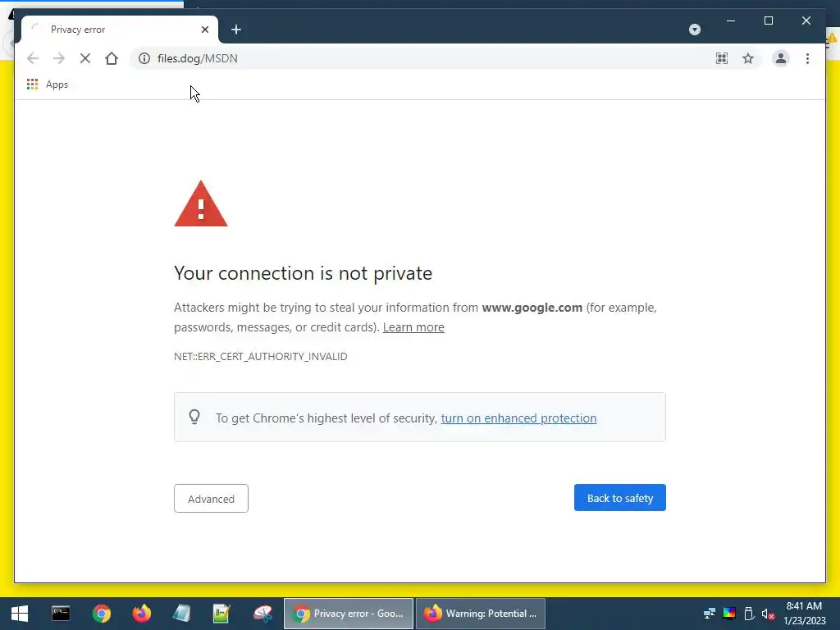The width and height of the screenshot is (840, 630).
Task: Switch to Firefox Warning: Potential taskbar window
Action: click(x=481, y=614)
